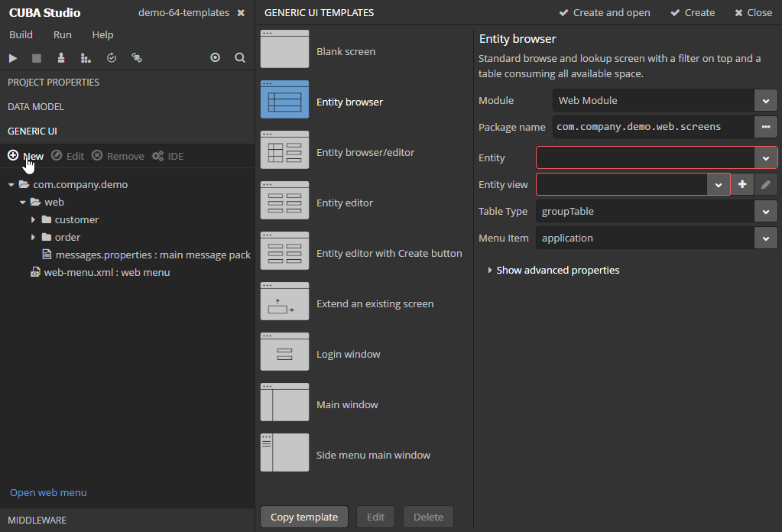Open search with the magnifier icon

[239, 57]
